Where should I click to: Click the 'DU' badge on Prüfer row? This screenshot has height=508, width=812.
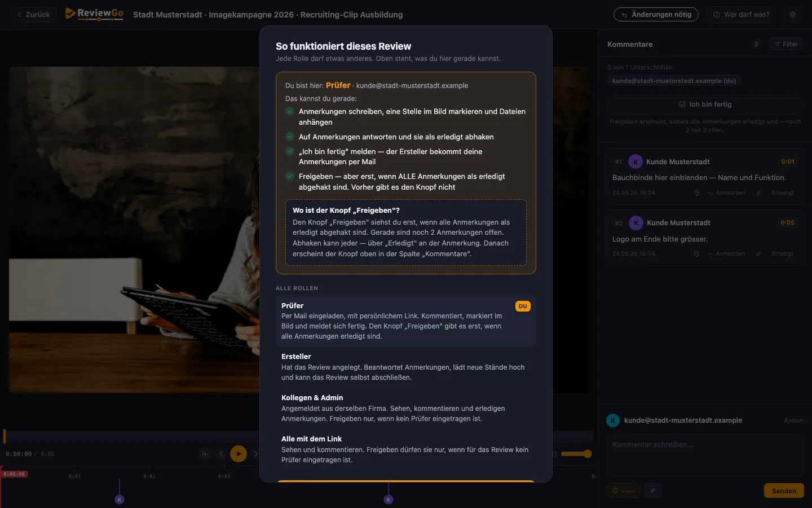click(523, 306)
